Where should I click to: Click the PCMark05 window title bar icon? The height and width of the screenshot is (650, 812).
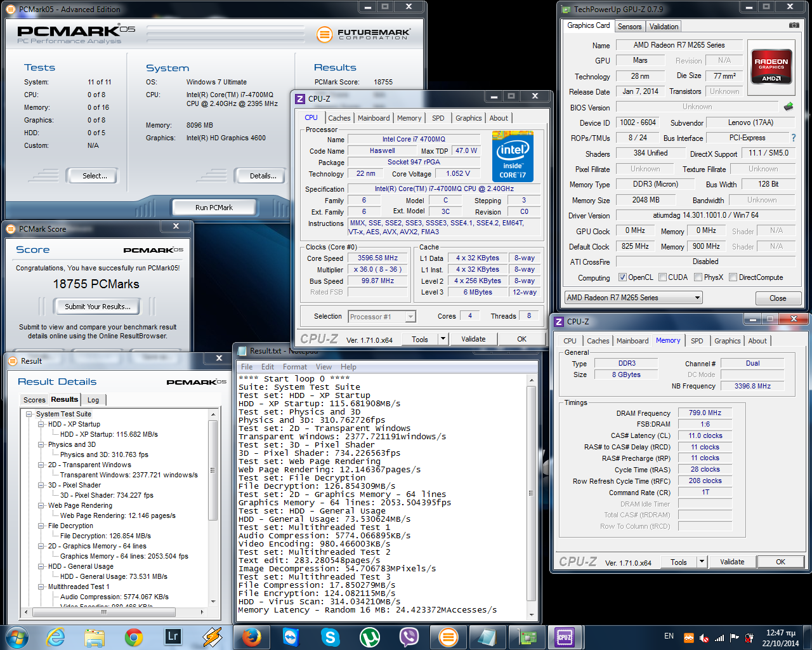pyautogui.click(x=11, y=9)
